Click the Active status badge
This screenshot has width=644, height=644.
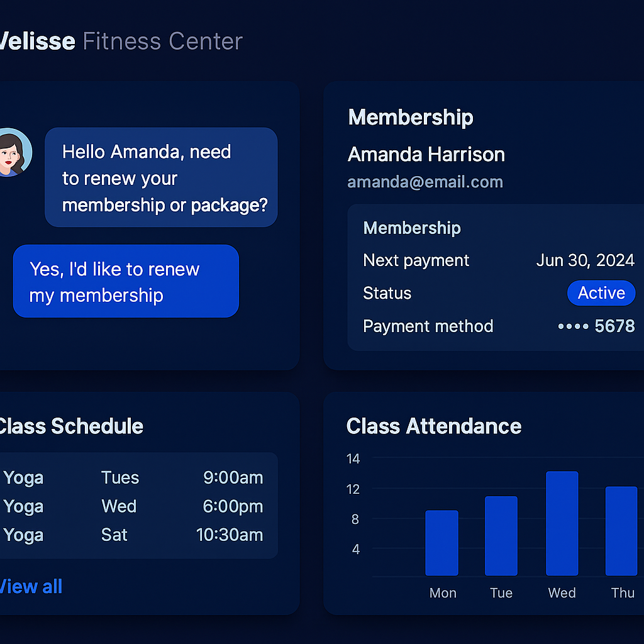601,293
